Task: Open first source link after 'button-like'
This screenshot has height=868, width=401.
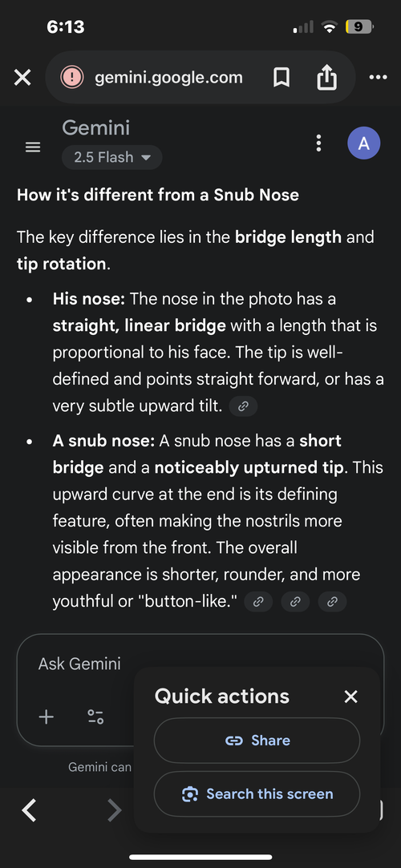Action: point(258,602)
